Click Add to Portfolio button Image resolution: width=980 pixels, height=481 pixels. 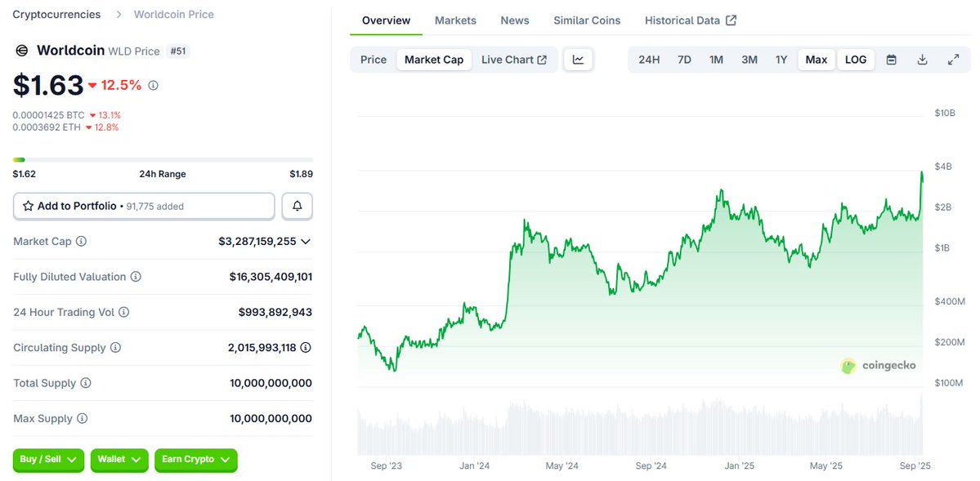point(144,206)
